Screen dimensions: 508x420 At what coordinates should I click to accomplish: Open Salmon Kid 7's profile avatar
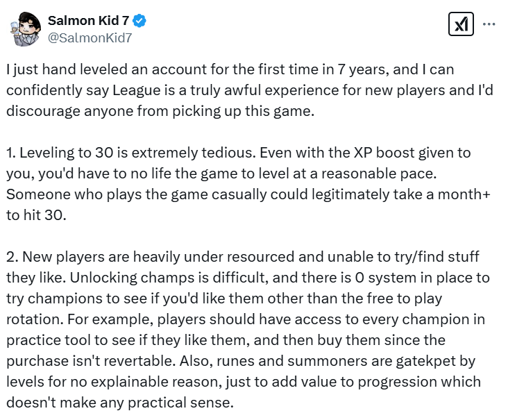tap(25, 29)
